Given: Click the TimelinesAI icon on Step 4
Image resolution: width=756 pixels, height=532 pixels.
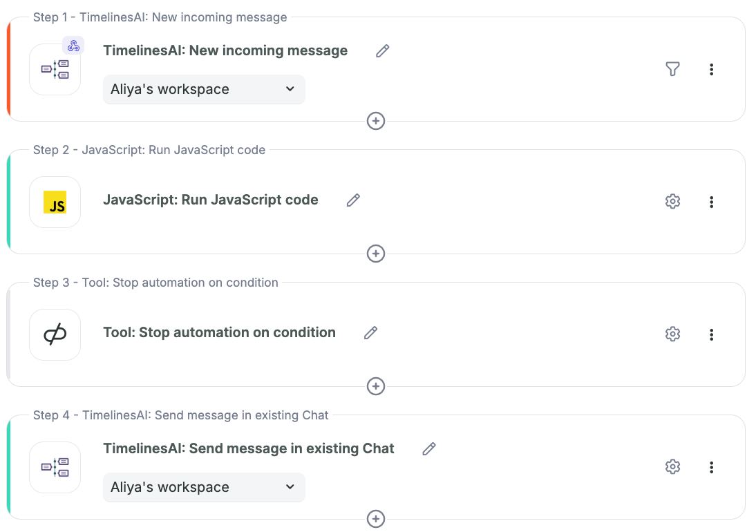Looking at the screenshot, I should 55,467.
